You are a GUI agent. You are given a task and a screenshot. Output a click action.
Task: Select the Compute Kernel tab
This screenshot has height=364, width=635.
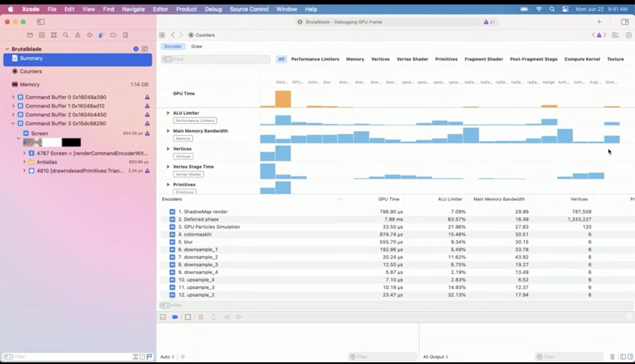tap(582, 59)
